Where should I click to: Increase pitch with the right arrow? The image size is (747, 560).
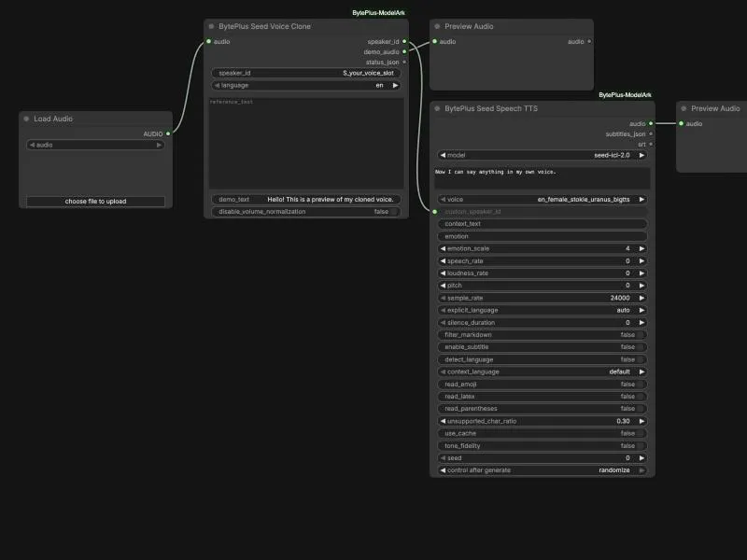(x=641, y=286)
